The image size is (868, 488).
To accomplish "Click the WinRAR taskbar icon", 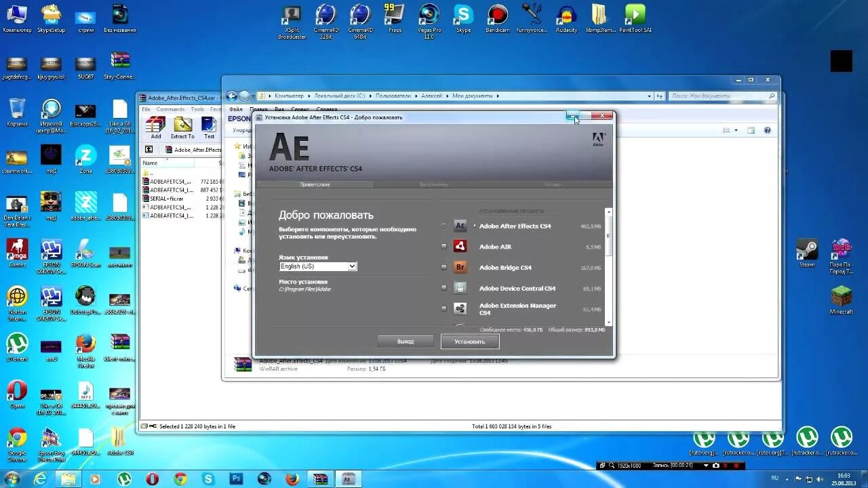I will 319,479.
